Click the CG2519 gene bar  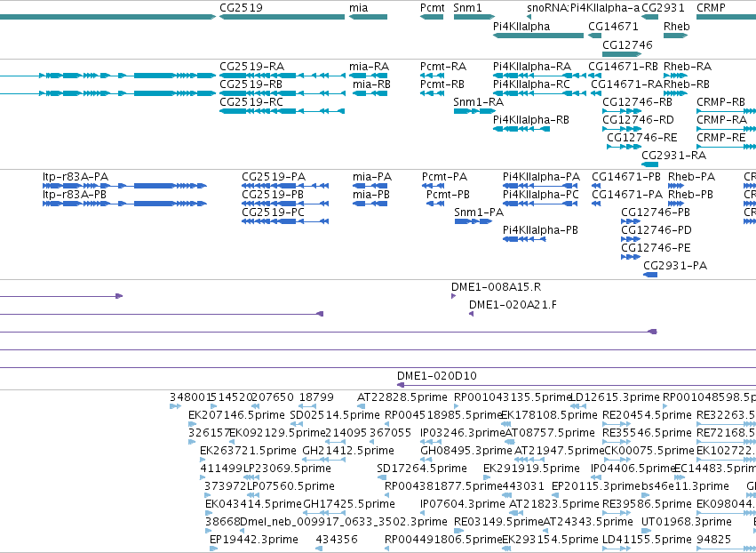(282, 17)
